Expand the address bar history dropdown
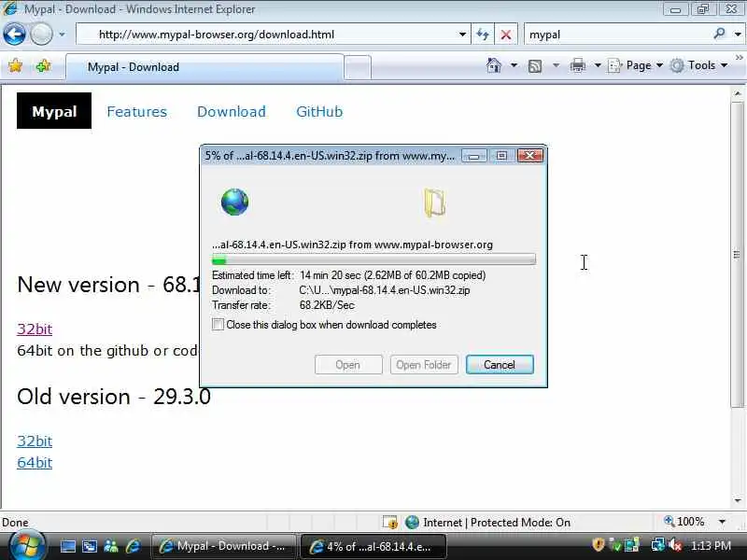 pyautogui.click(x=462, y=35)
